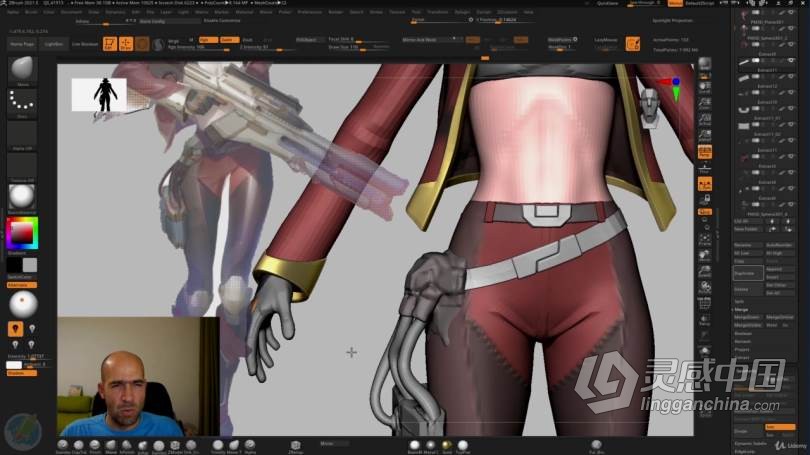810x455 pixels.
Task: Choose the ToyPlastic material sphere
Action: click(462, 446)
